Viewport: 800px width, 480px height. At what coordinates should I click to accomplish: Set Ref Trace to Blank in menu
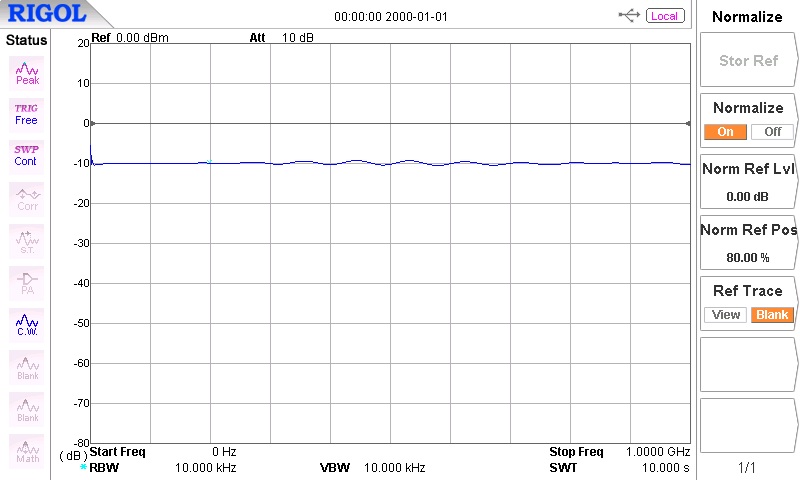[x=772, y=315]
